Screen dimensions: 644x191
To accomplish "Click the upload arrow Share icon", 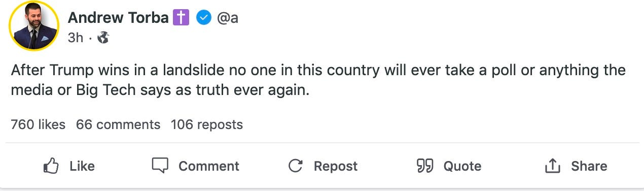I will pyautogui.click(x=552, y=166).
